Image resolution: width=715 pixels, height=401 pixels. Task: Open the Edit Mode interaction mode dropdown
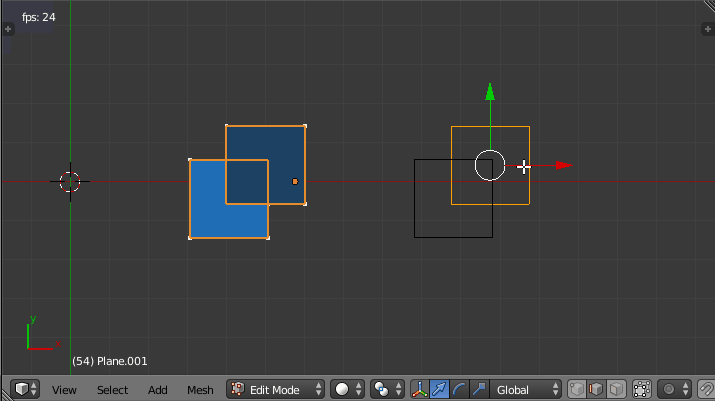275,389
